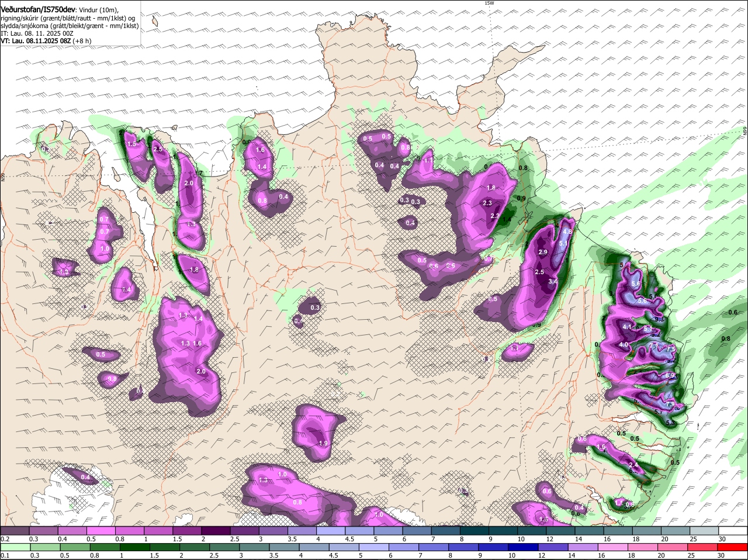This screenshot has height=560, width=748.
Task: Click the 2.3 precipitation value on the map
Action: click(x=487, y=203)
